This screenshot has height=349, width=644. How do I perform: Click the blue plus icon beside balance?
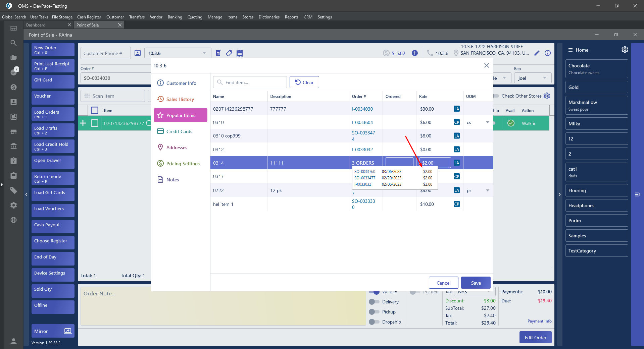[415, 53]
